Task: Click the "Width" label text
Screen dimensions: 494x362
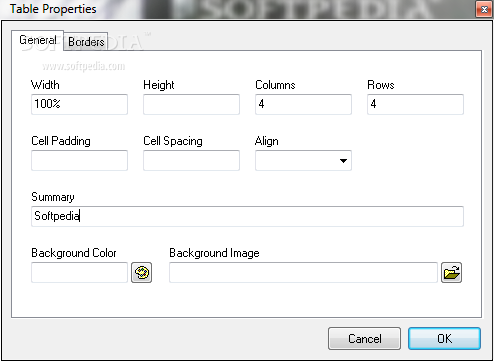Action: pos(45,85)
